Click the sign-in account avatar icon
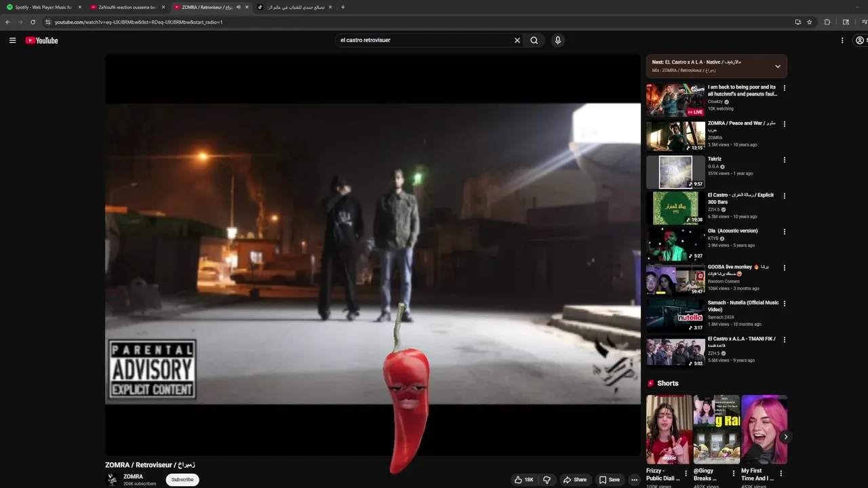 tap(860, 40)
